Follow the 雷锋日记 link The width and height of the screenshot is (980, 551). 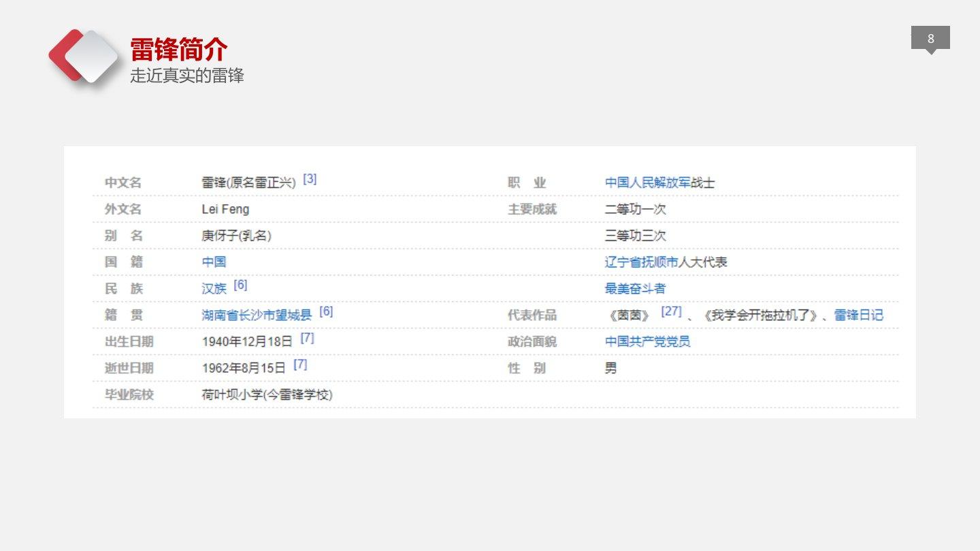[x=859, y=315]
